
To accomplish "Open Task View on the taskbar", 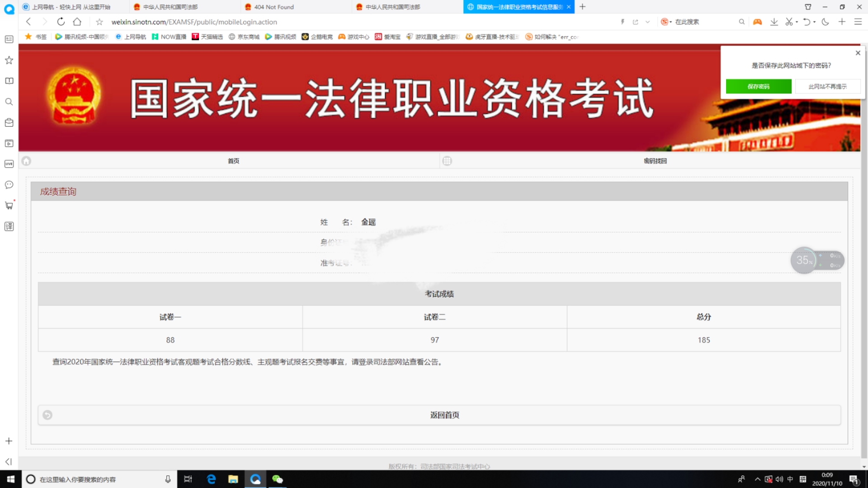I will 188,479.
